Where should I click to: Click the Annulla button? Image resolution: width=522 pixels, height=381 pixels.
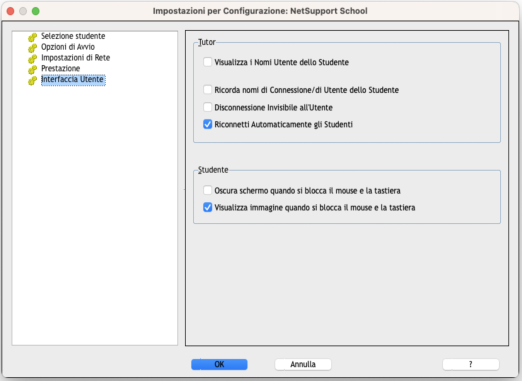[x=303, y=364]
